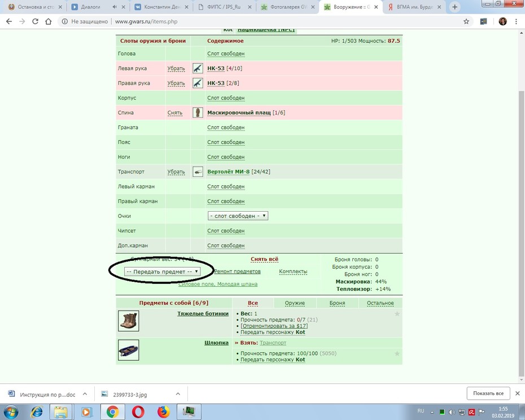Screen dimensions: 525x420
Task: Switch to the ФИПС / IPS_Ru browser tab
Action: pos(224,7)
